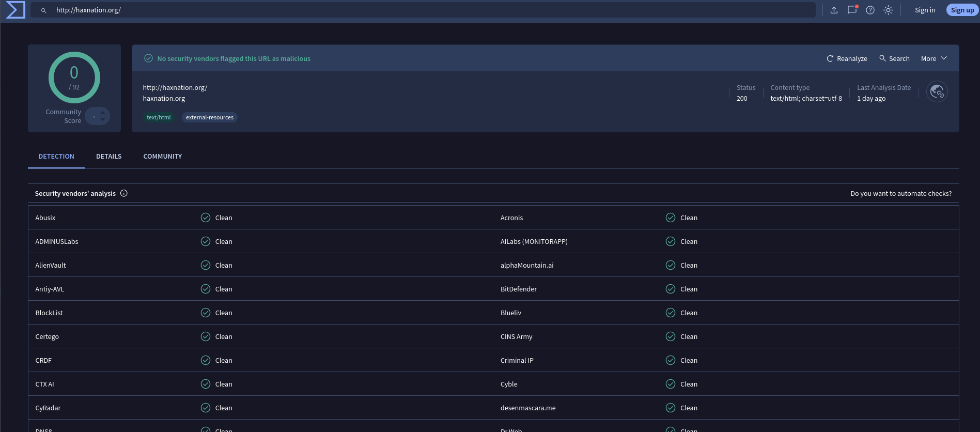Click the Status 200 value
This screenshot has width=980, height=432.
pyautogui.click(x=742, y=98)
